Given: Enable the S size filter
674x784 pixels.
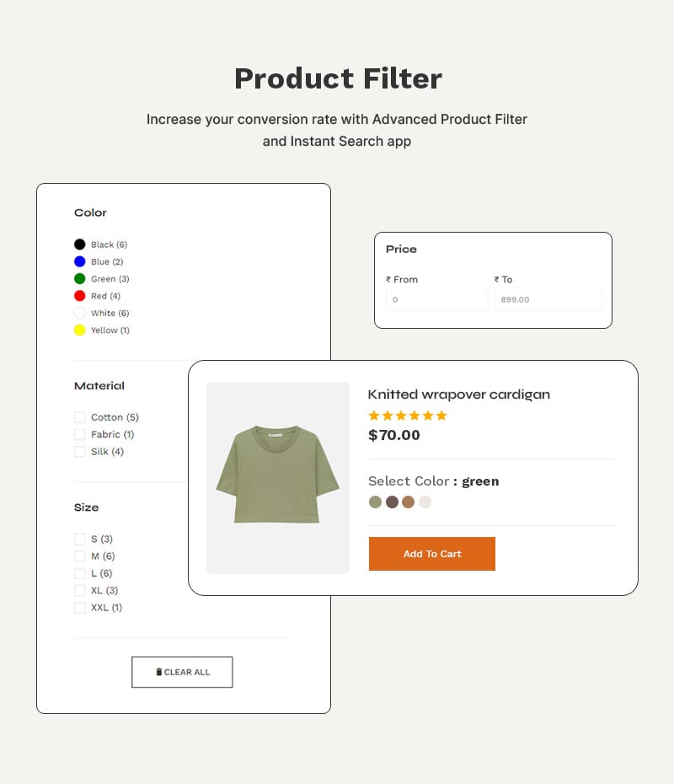Looking at the screenshot, I should (x=79, y=539).
